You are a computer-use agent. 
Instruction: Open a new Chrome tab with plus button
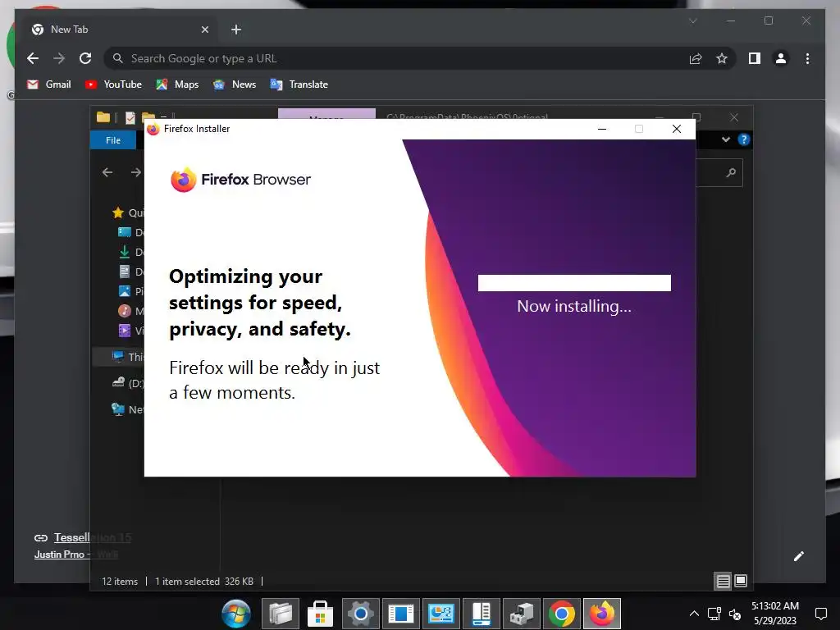[x=236, y=30]
